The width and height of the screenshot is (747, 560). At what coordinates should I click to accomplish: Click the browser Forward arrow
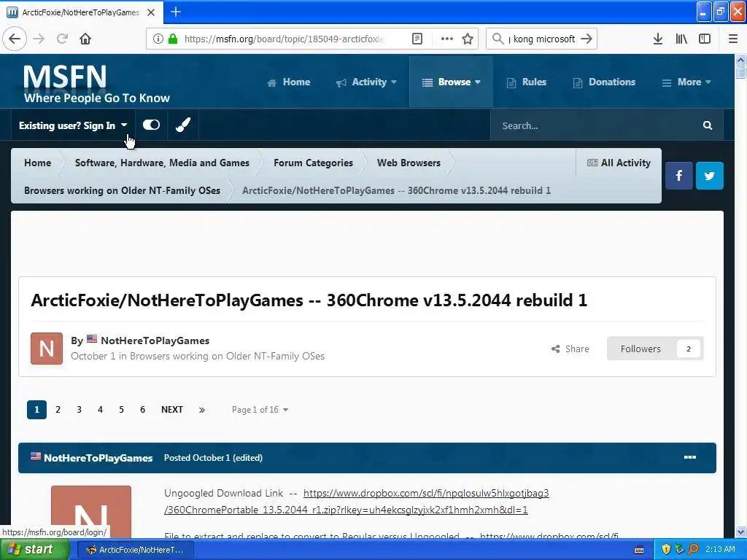39,39
